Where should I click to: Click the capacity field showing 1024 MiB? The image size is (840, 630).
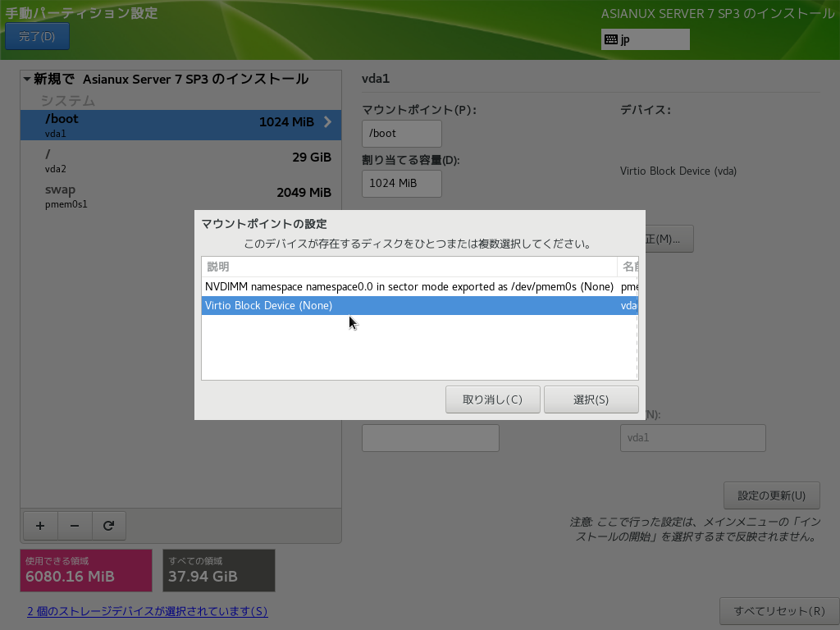tap(401, 184)
